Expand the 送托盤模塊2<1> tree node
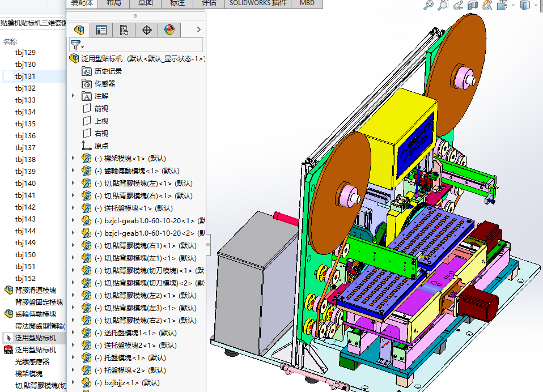 coord(73,344)
